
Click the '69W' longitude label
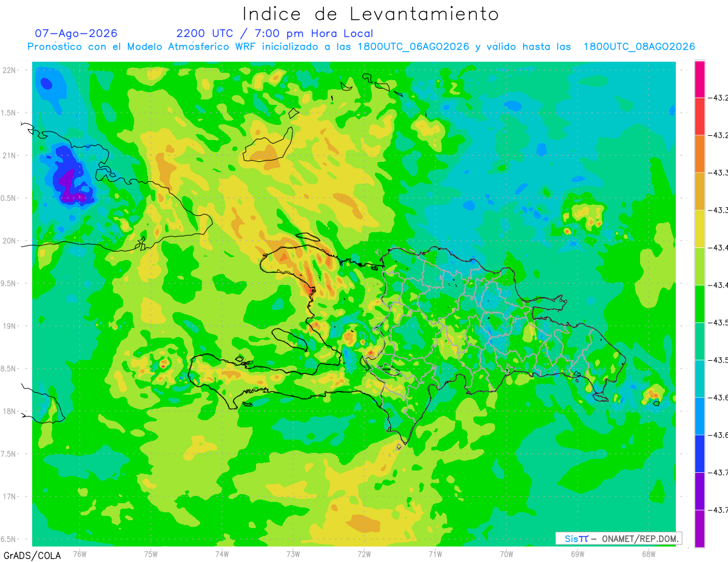tap(577, 554)
